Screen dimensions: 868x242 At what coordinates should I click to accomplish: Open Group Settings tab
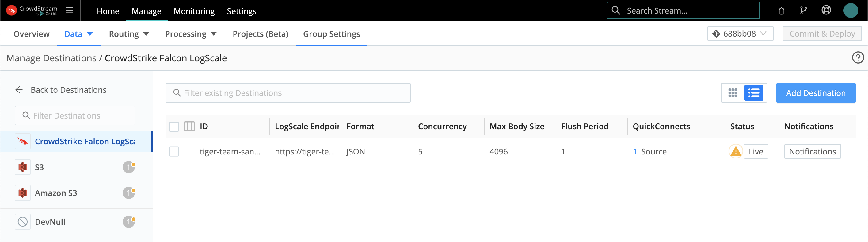click(x=332, y=34)
